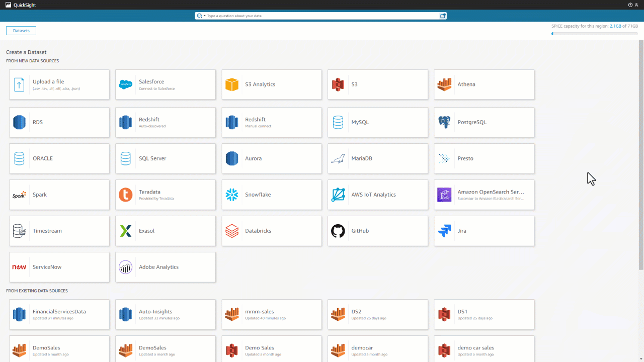
Task: Select the S3 Analytics icon
Action: pos(231,84)
